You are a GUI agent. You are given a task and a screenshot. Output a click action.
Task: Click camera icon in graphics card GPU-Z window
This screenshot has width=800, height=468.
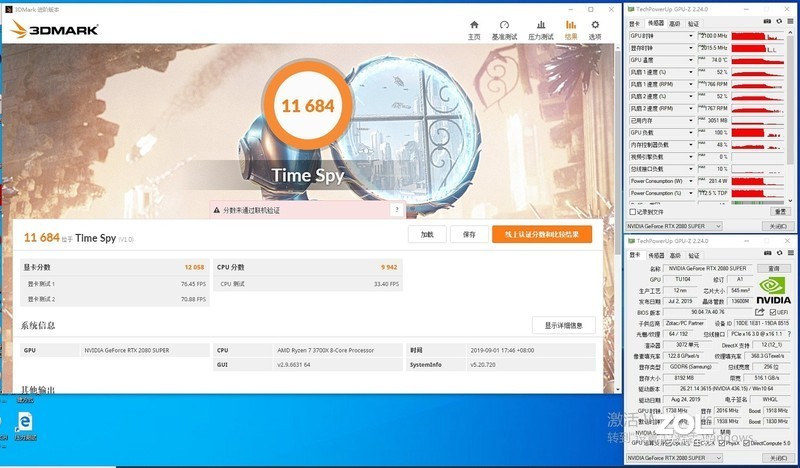coord(767,253)
